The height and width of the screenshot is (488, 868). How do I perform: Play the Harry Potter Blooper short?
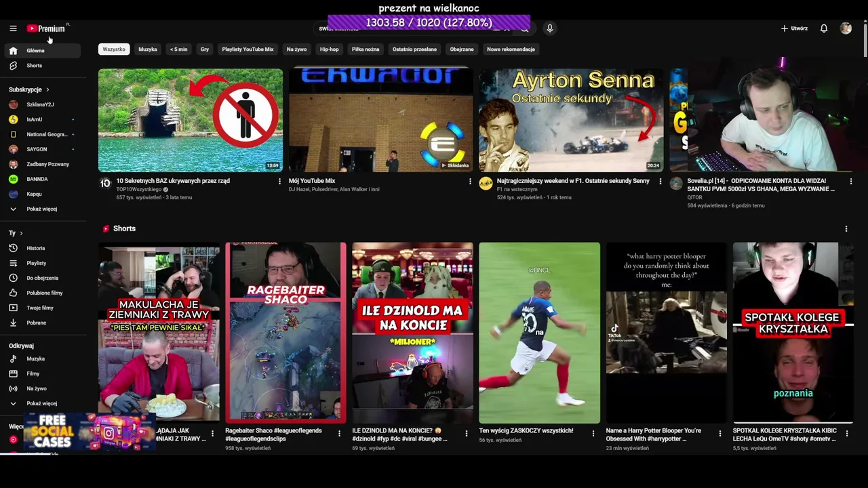point(667,333)
